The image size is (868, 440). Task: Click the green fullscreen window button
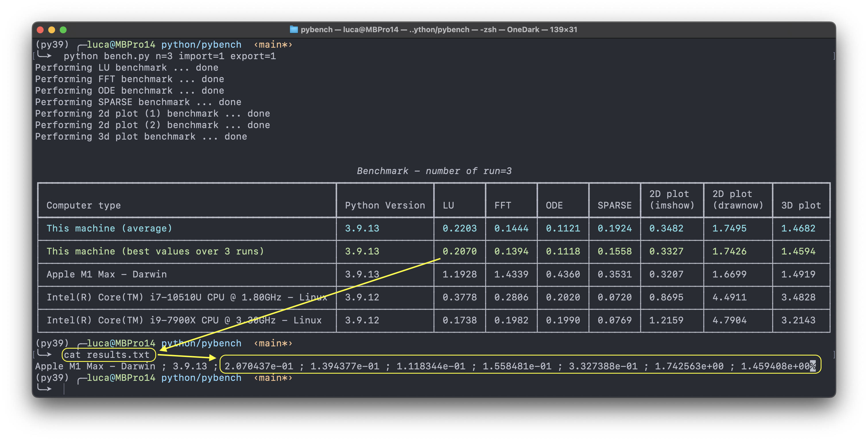point(63,30)
